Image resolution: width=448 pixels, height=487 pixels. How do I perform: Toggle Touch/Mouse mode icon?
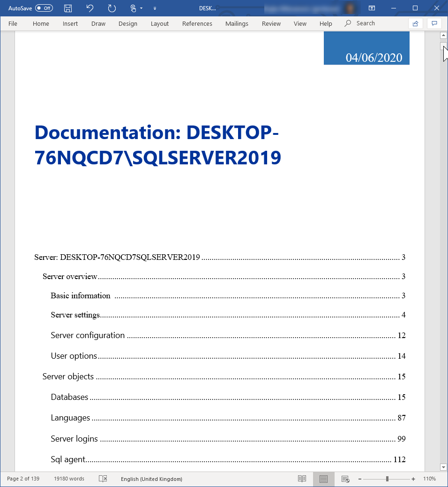pos(133,8)
